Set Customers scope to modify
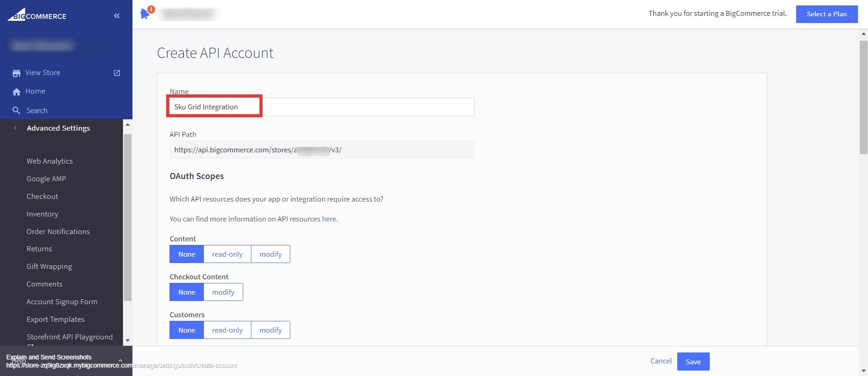The width and height of the screenshot is (868, 376). coord(270,330)
